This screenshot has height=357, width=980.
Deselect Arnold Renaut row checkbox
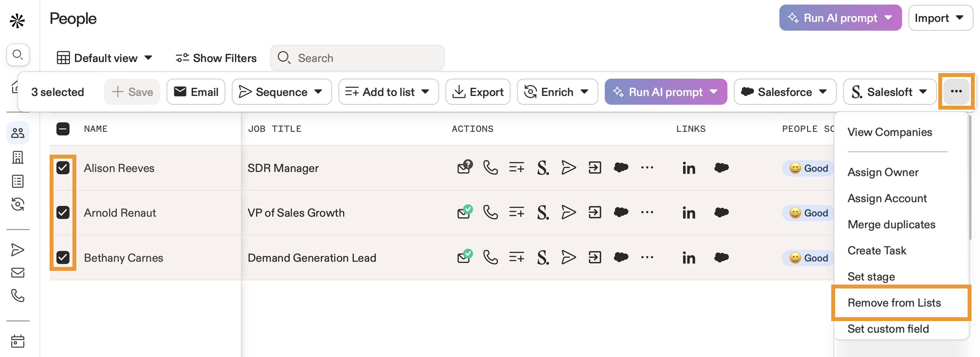tap(63, 212)
